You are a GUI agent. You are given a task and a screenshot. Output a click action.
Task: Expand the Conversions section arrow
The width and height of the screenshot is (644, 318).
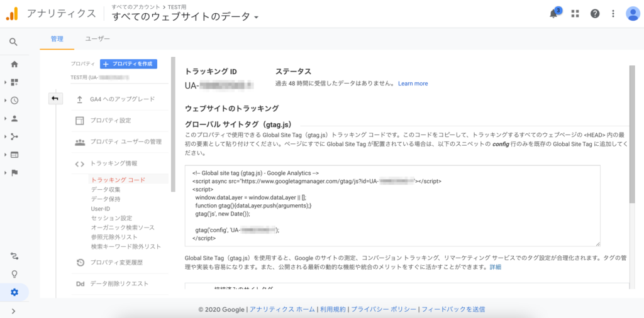[5, 173]
